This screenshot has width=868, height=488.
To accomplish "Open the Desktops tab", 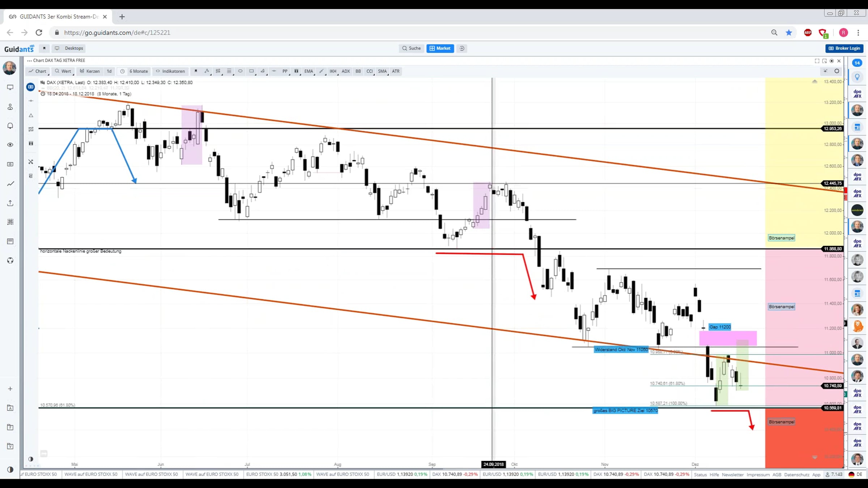I will 69,48.
